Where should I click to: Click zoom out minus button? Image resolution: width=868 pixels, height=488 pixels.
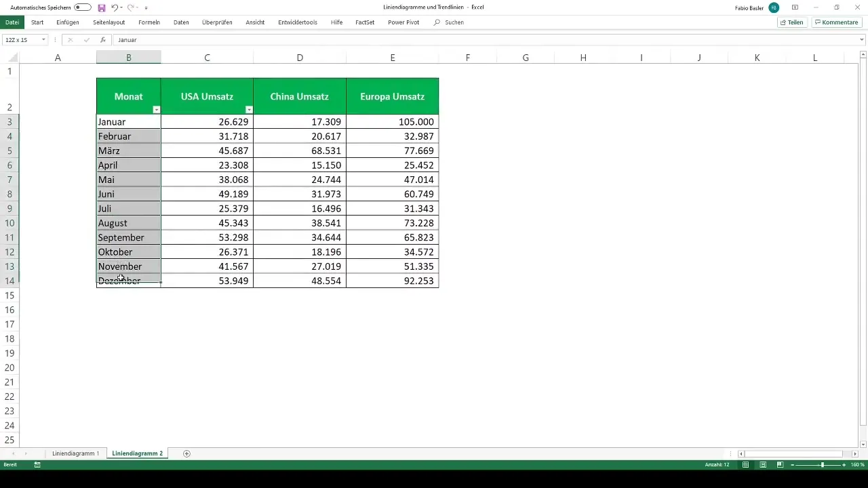(793, 465)
